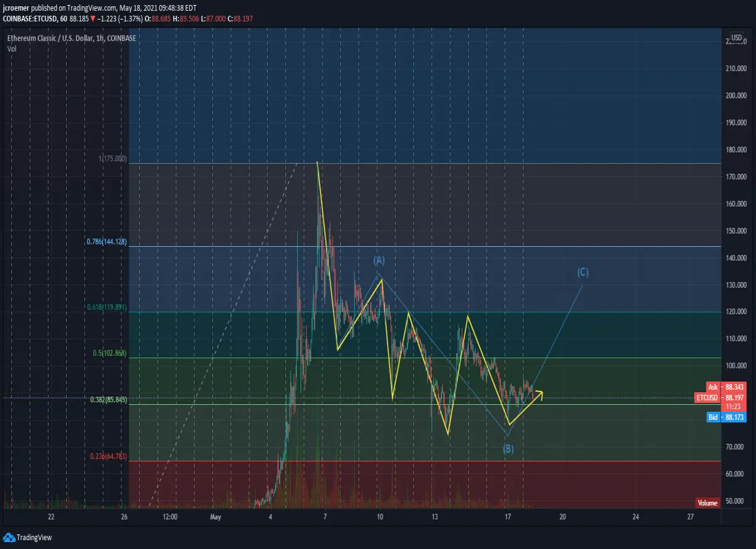This screenshot has width=756, height=549.
Task: Click the 27 date label on time axis
Action: pos(690,518)
